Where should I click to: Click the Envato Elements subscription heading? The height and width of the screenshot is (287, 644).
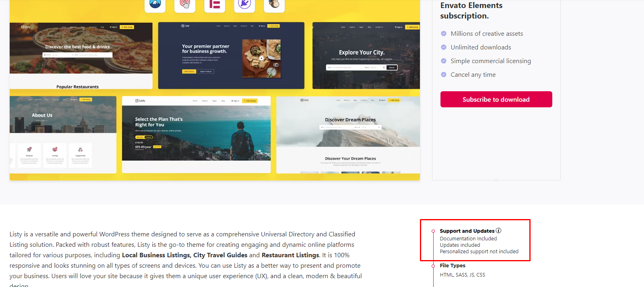pos(471,10)
